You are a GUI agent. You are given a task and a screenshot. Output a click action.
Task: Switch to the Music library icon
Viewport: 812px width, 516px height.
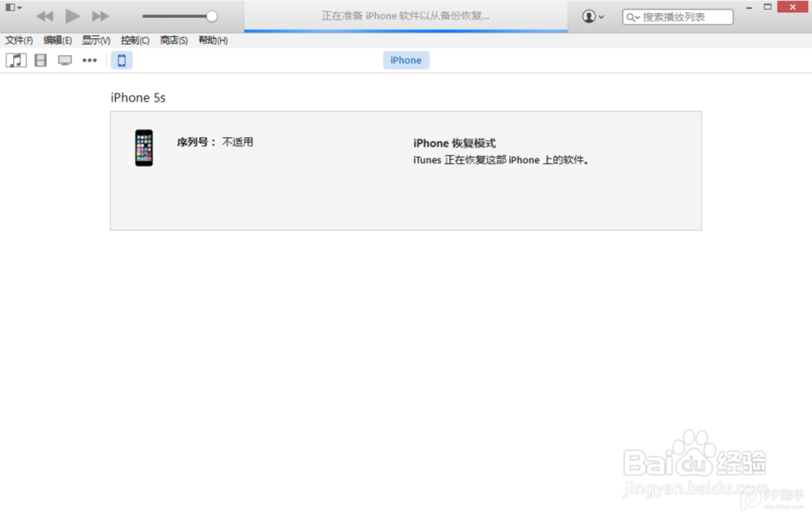click(x=16, y=61)
